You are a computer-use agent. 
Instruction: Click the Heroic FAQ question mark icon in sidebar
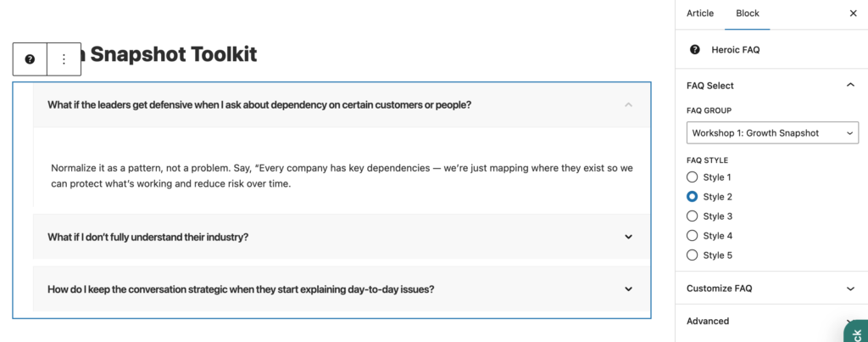coord(695,50)
